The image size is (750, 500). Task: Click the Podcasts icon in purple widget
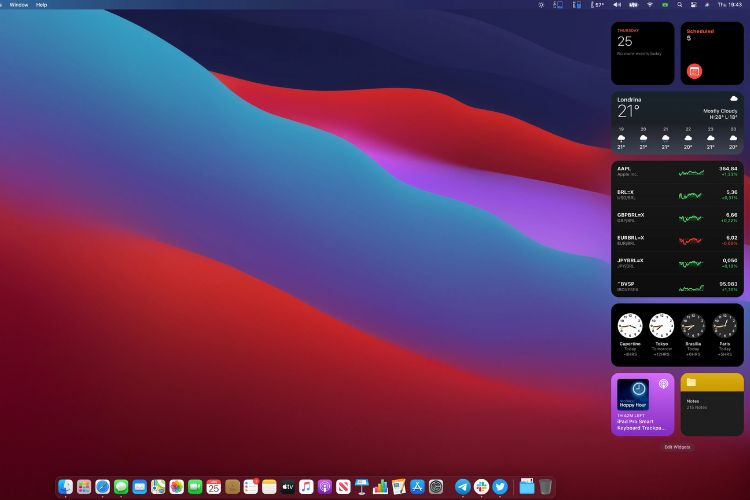(x=663, y=384)
